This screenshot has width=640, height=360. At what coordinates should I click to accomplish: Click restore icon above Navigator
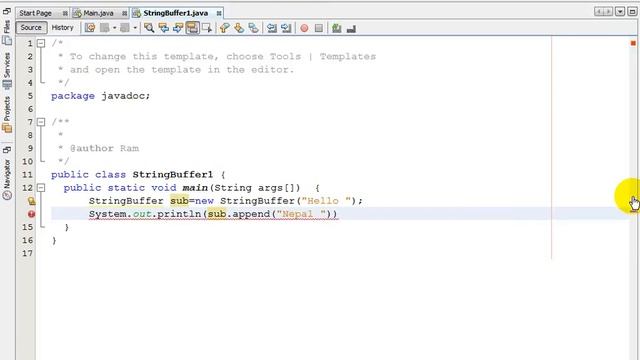(x=7, y=150)
